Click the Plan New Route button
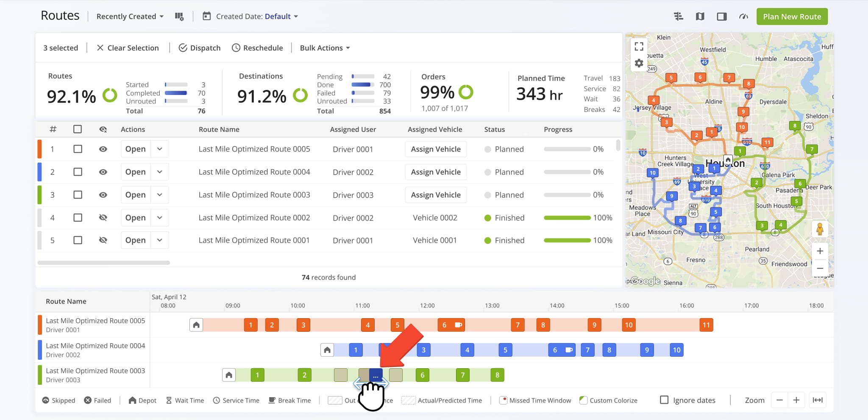 pyautogui.click(x=792, y=17)
